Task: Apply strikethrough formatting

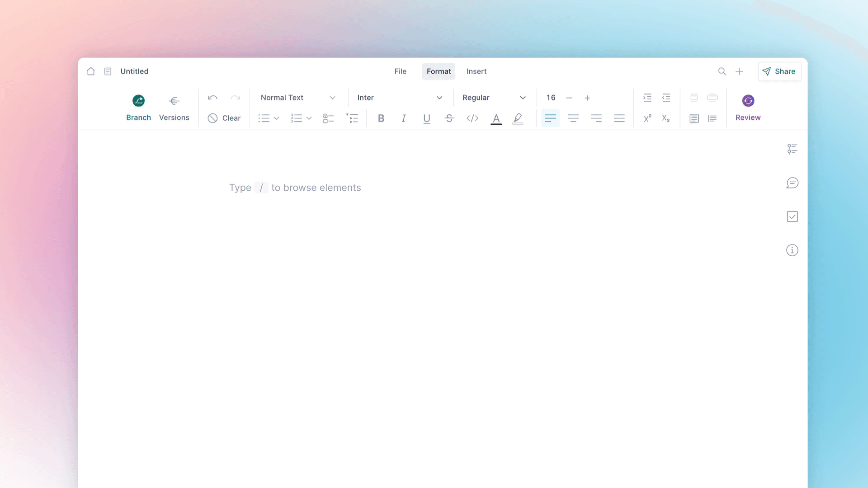Action: pyautogui.click(x=449, y=118)
